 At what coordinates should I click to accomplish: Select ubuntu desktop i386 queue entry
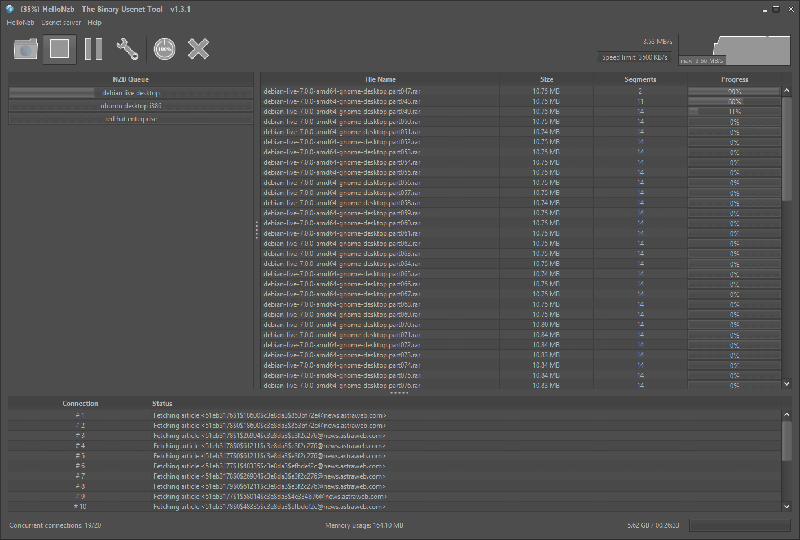[131, 106]
